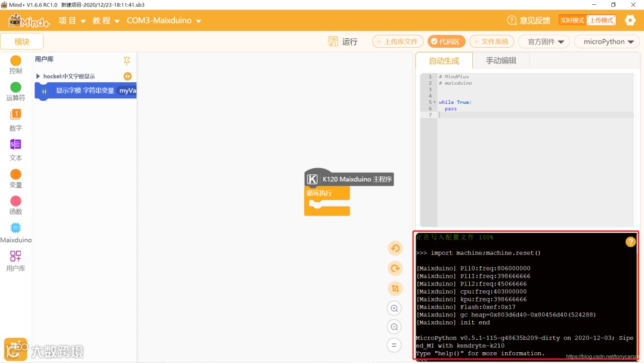Click the refresh icon beside hockel library

click(128, 76)
